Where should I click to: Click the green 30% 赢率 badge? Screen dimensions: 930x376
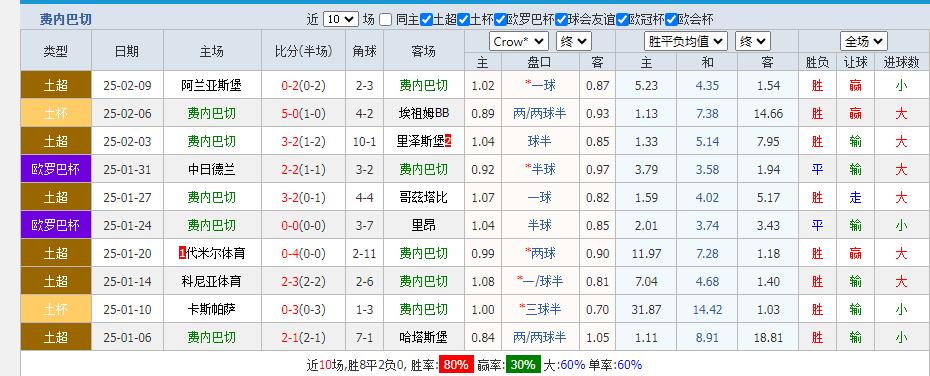point(523,364)
